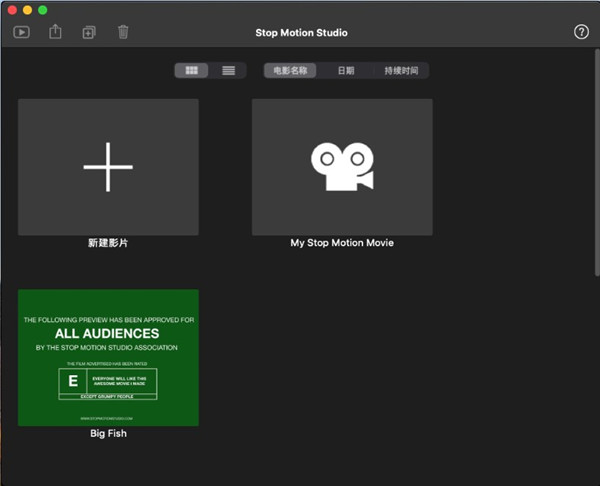The height and width of the screenshot is (486, 600).
Task: Click the film camera icon tile
Action: tap(342, 166)
